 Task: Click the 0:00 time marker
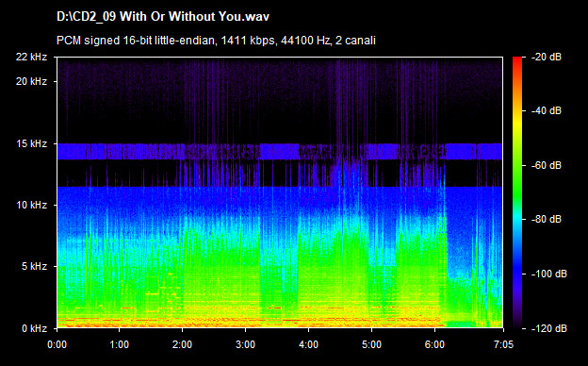57,344
